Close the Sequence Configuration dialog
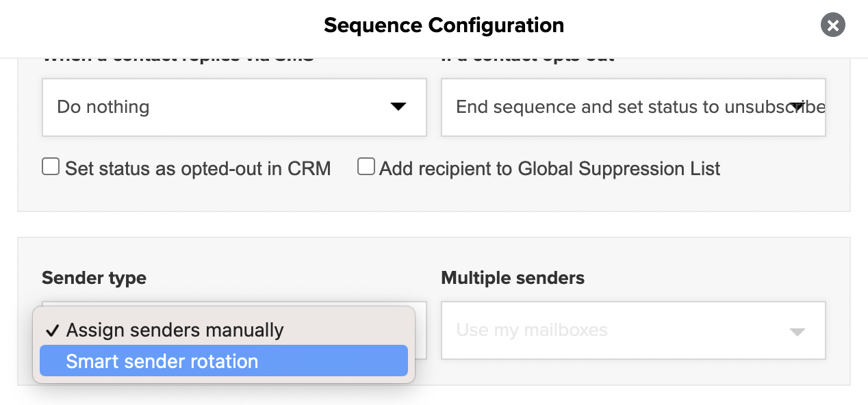Viewport: 868px width, 405px height. click(832, 26)
